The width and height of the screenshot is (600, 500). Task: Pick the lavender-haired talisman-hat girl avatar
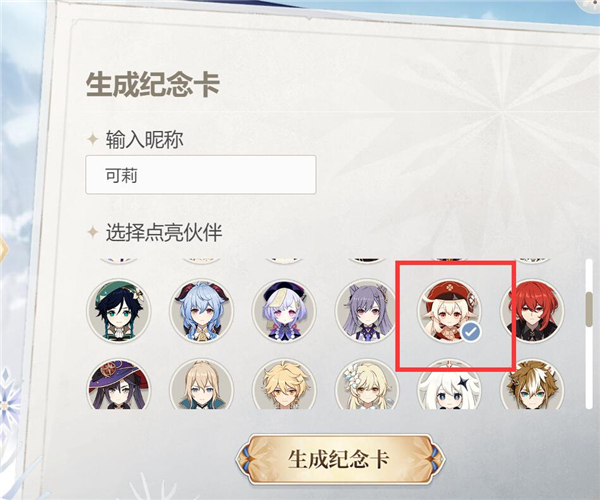[x=284, y=311]
